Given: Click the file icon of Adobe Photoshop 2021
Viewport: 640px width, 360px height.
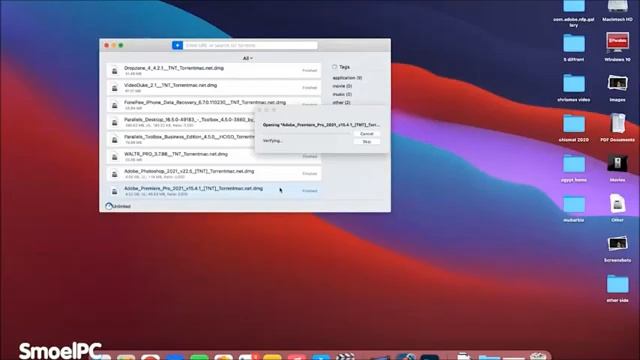Looking at the screenshot, I should [115, 173].
